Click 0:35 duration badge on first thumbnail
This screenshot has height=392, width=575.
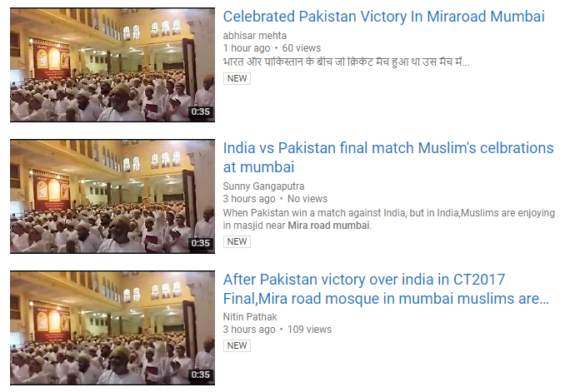(200, 112)
